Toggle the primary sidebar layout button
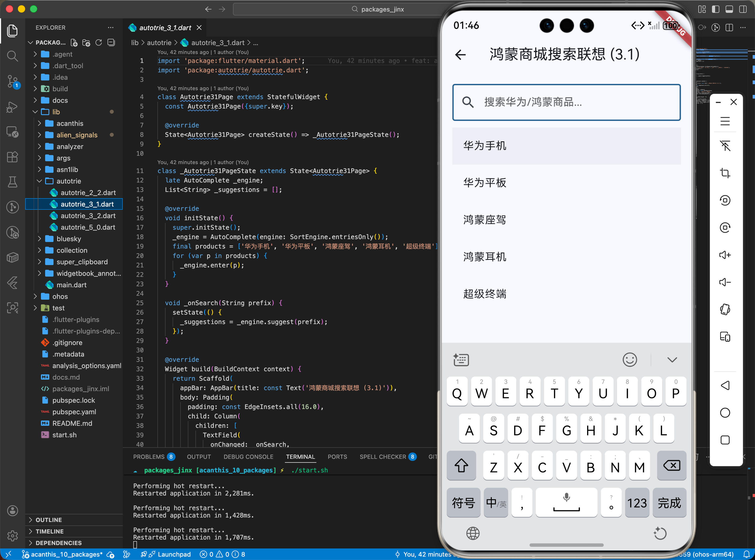The height and width of the screenshot is (560, 755). click(716, 9)
